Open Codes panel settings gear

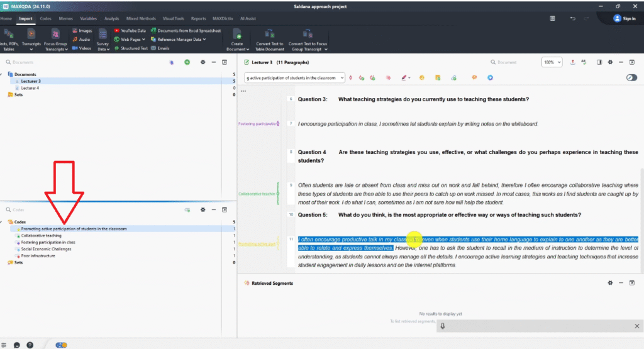click(x=203, y=210)
